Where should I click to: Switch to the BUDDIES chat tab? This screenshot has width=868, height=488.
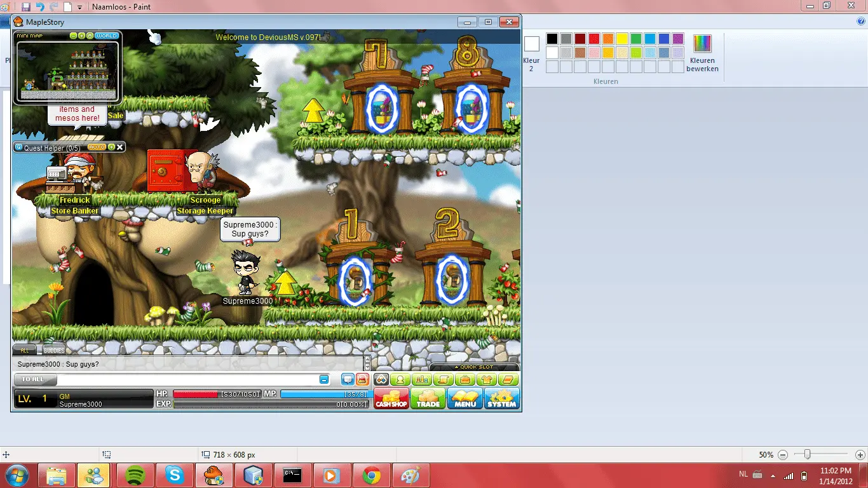click(54, 350)
